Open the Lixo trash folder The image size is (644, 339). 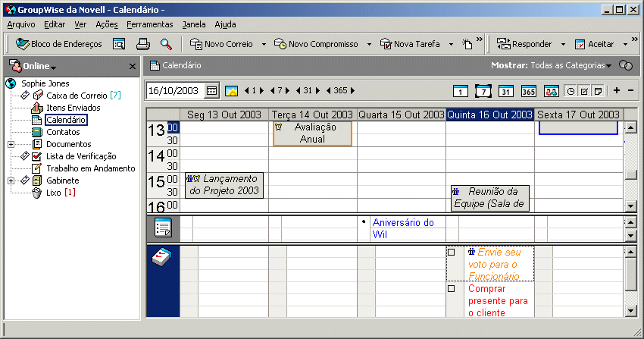(53, 193)
